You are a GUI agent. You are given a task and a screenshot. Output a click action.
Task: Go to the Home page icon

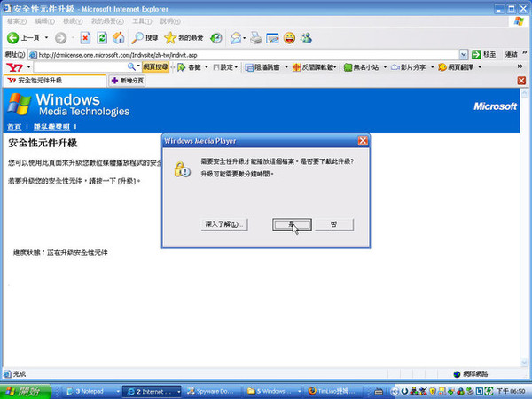coord(119,37)
